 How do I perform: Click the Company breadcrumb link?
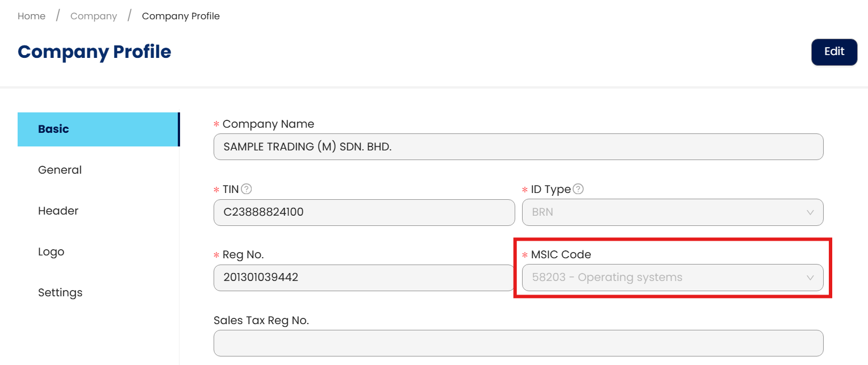tap(94, 16)
